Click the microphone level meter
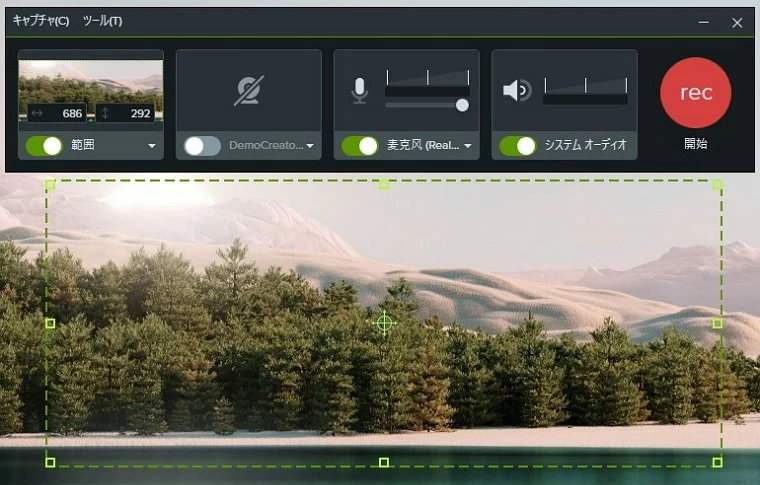 tap(428, 83)
